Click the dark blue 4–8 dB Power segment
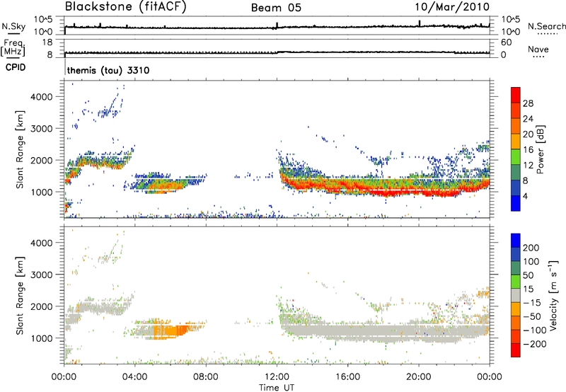 click(516, 188)
